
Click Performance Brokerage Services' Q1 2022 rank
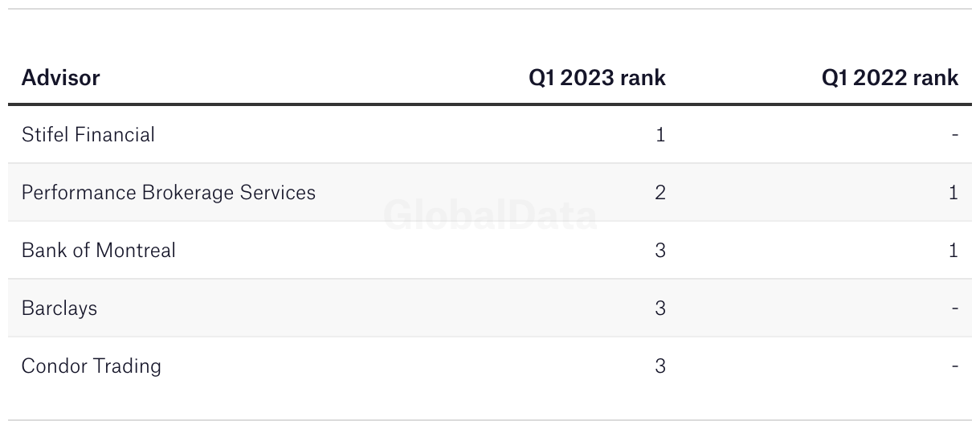coord(953,192)
